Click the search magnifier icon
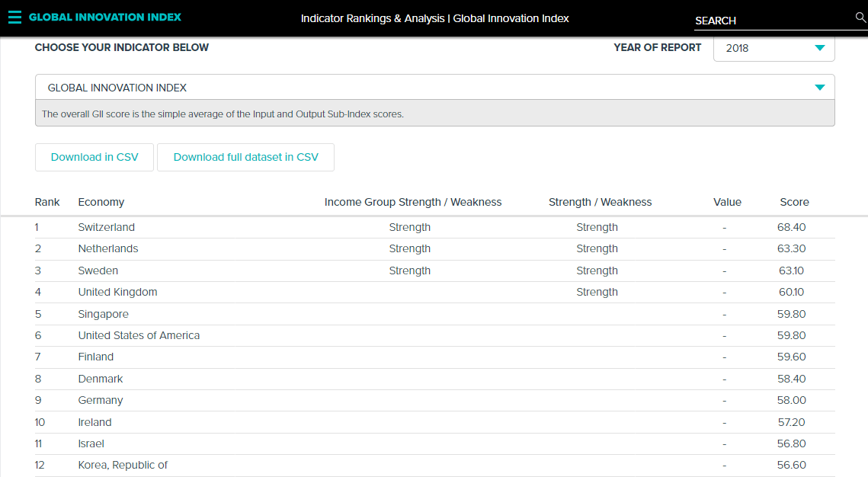The height and width of the screenshot is (477, 868). click(x=860, y=18)
